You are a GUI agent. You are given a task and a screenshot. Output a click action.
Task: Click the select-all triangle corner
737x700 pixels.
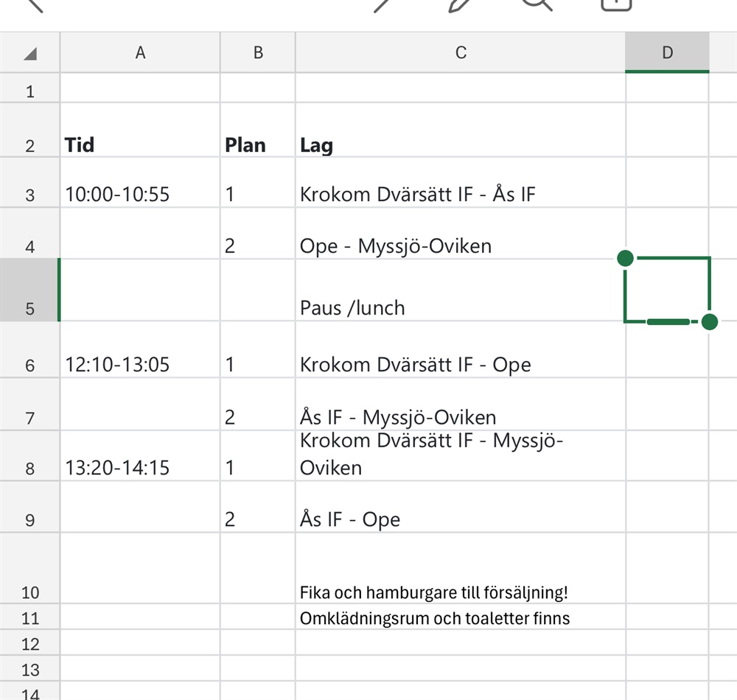tap(29, 53)
